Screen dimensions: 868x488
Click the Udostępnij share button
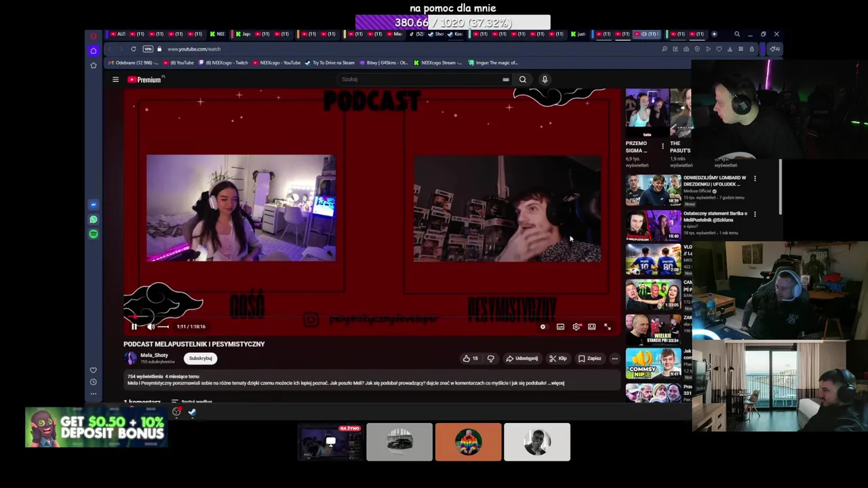click(x=522, y=359)
